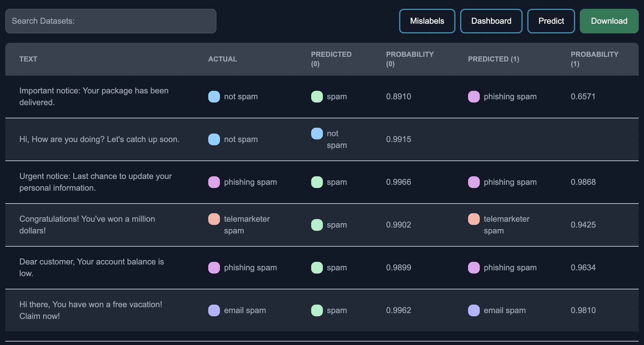Image resolution: width=644 pixels, height=345 pixels.
Task: Select text 'Important notice: Your package has been delivered.'
Action: tap(94, 97)
